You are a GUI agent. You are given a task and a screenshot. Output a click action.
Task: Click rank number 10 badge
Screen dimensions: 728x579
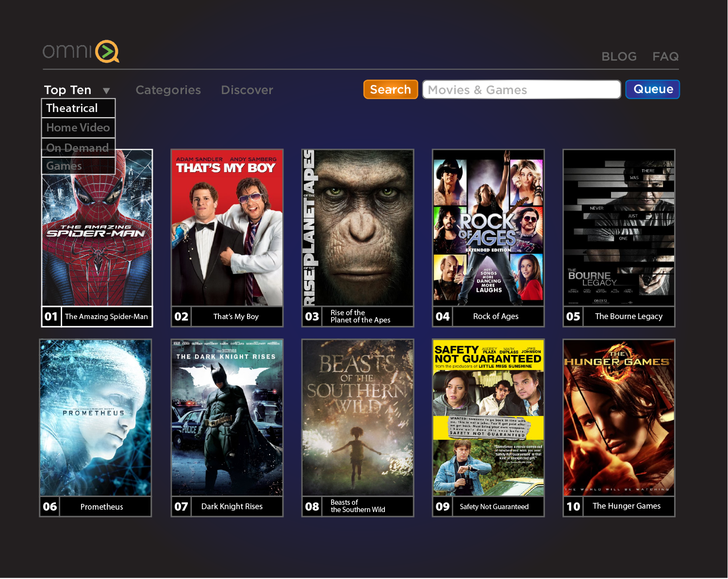(573, 507)
